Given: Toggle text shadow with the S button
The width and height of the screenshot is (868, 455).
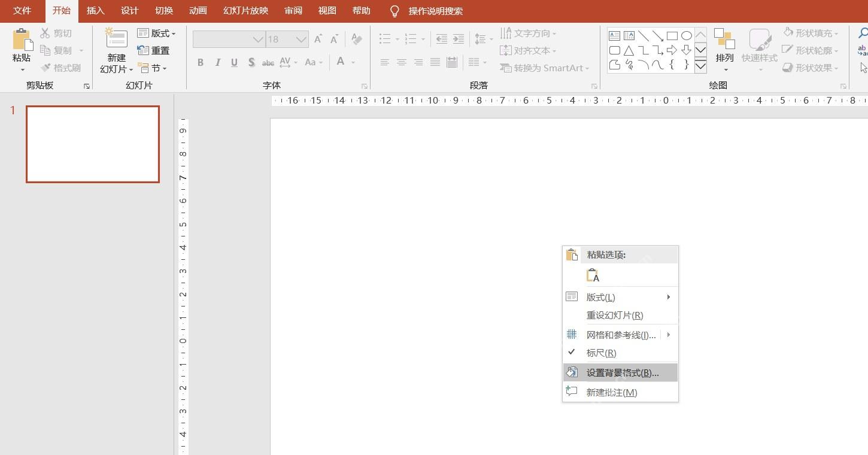Looking at the screenshot, I should pyautogui.click(x=251, y=62).
